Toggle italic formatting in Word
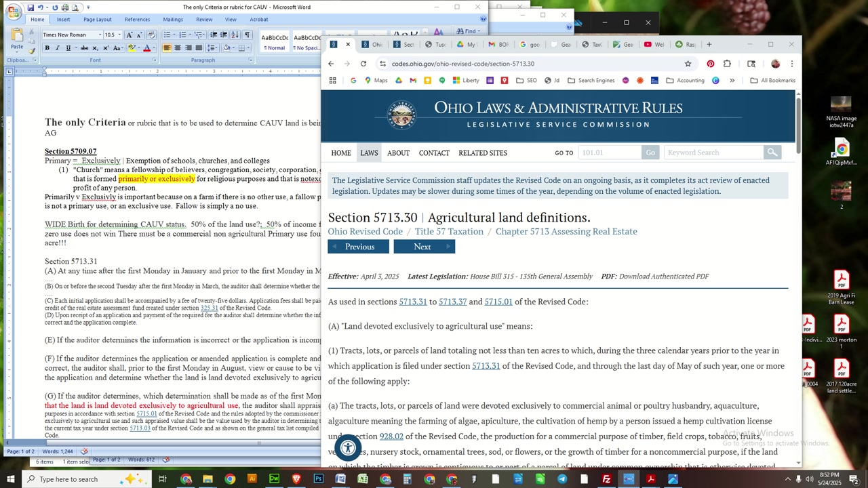 [58, 48]
